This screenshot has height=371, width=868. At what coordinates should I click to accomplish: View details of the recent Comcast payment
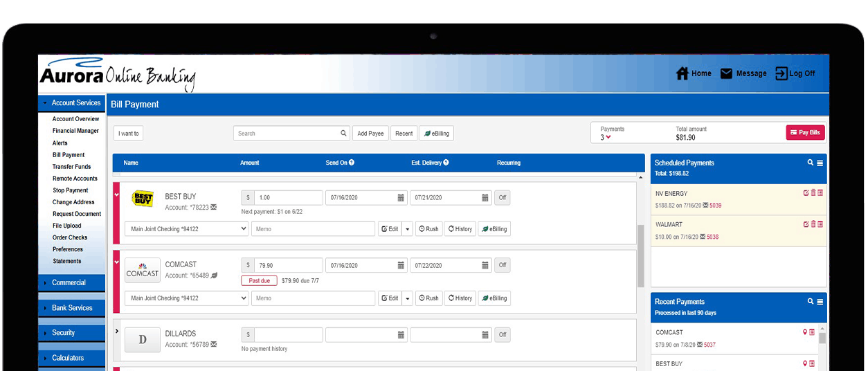812,332
